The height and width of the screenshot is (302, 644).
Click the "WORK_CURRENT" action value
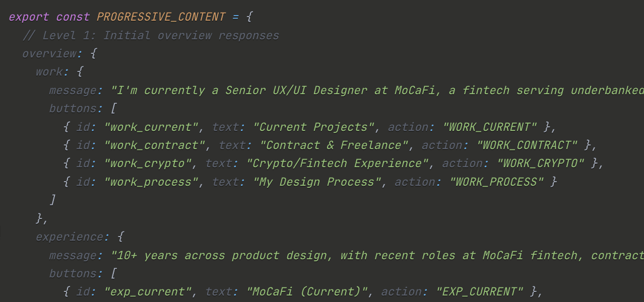[490, 127]
